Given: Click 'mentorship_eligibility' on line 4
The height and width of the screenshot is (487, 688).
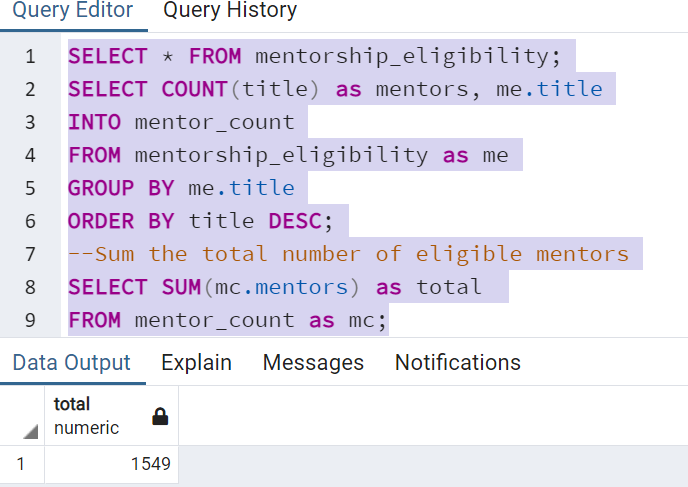Looking at the screenshot, I should click(281, 156).
